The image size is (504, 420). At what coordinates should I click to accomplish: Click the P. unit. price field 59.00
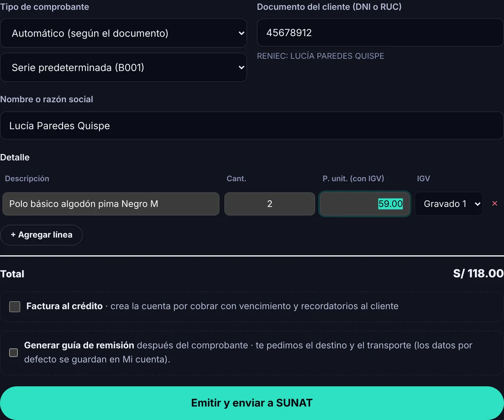pyautogui.click(x=365, y=204)
